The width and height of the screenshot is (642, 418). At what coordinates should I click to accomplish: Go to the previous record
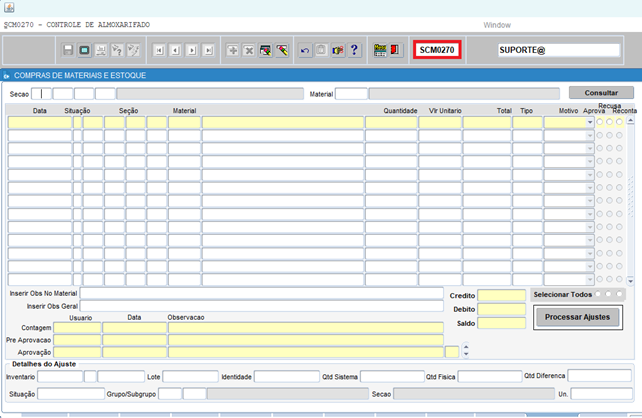pyautogui.click(x=176, y=50)
